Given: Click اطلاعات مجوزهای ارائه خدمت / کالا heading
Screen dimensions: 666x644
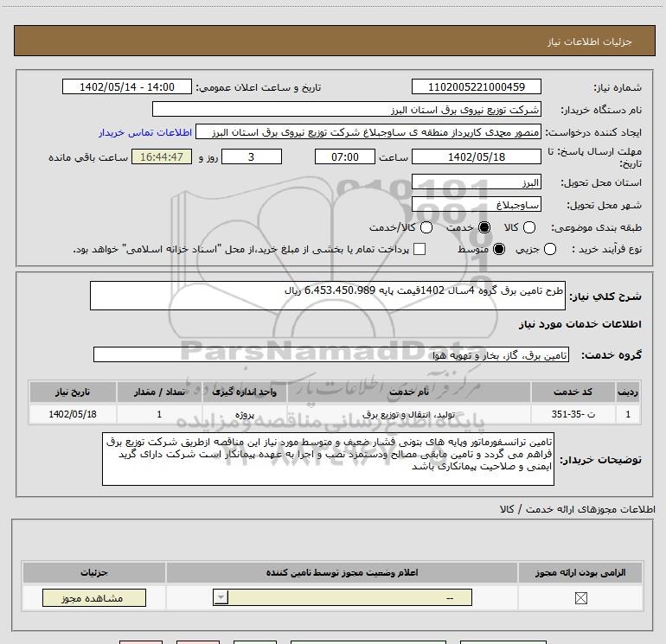Looking at the screenshot, I should point(578,509).
